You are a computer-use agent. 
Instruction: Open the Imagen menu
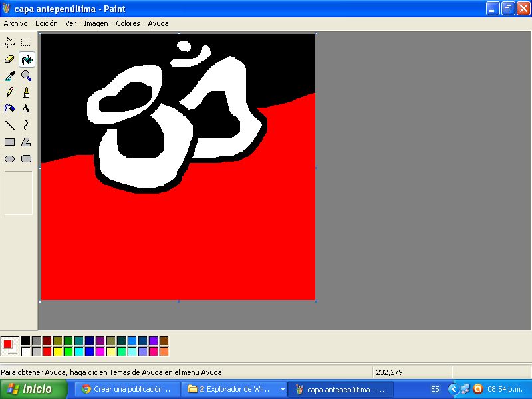tap(96, 23)
